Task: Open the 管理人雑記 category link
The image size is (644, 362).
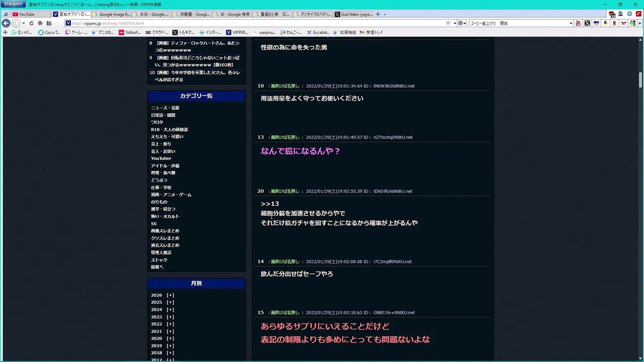Action: [161, 252]
